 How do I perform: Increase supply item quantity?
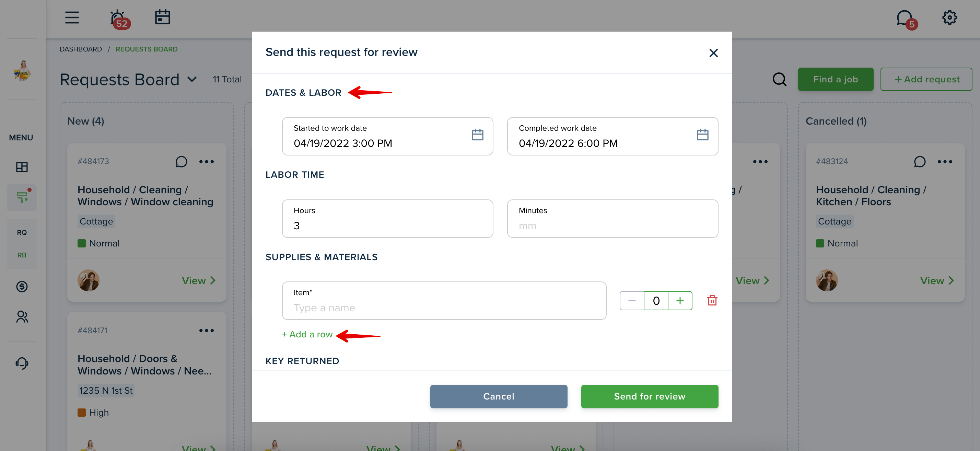[x=680, y=301]
